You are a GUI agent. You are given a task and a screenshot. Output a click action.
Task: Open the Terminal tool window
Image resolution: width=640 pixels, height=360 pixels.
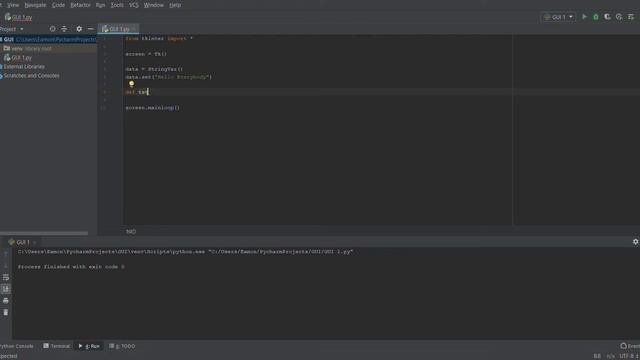[57, 346]
